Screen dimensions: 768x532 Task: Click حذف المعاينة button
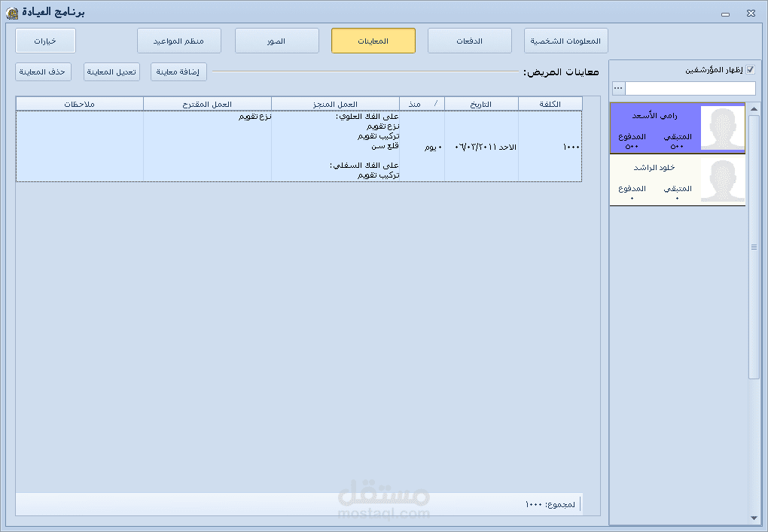pyautogui.click(x=43, y=72)
